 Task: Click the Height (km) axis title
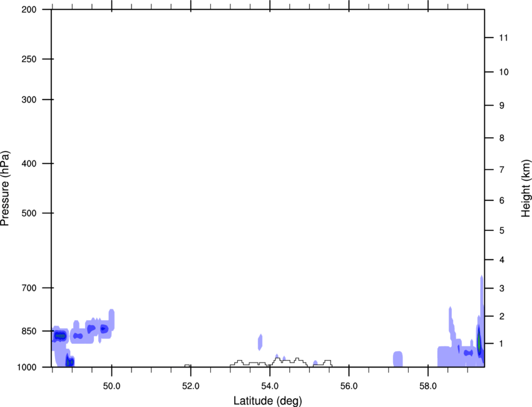point(526,188)
